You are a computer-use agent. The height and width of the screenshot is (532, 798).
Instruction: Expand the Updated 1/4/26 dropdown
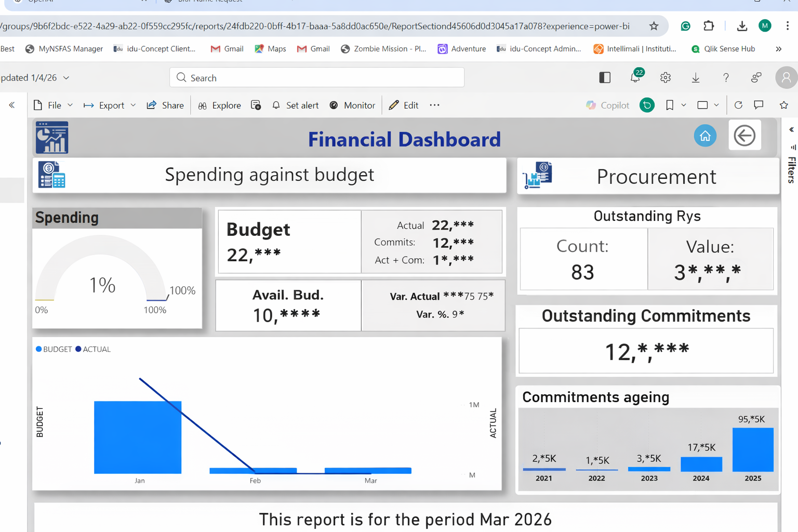pyautogui.click(x=65, y=77)
